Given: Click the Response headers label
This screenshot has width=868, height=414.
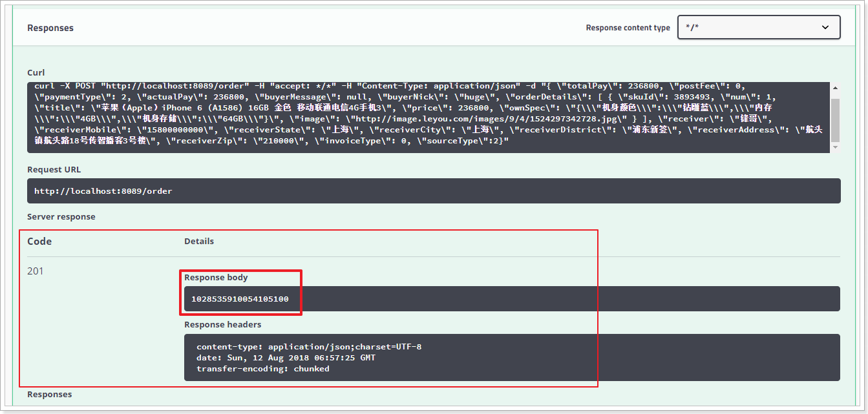Looking at the screenshot, I should (223, 324).
